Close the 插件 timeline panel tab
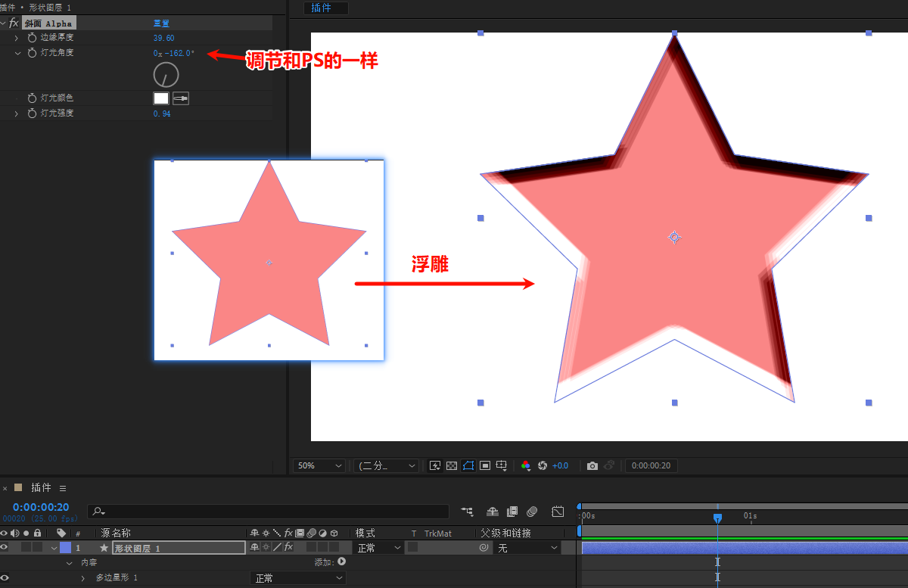 click(5, 488)
